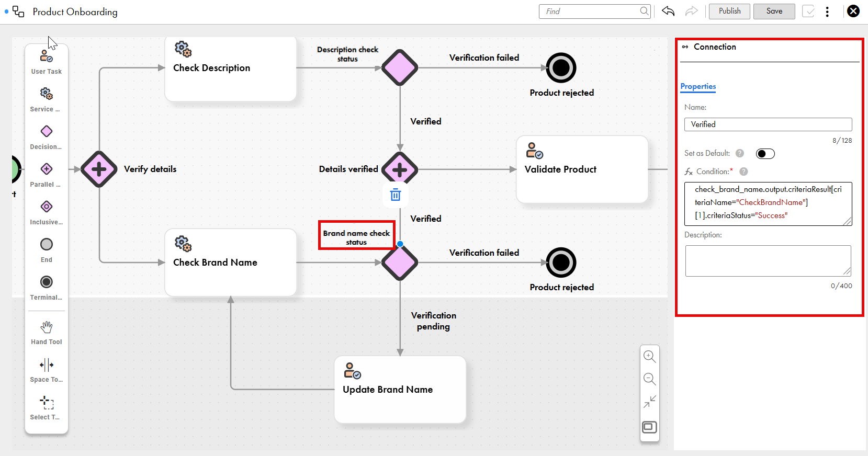
Task: Select the Terminal end event palette tool
Action: [x=47, y=288]
